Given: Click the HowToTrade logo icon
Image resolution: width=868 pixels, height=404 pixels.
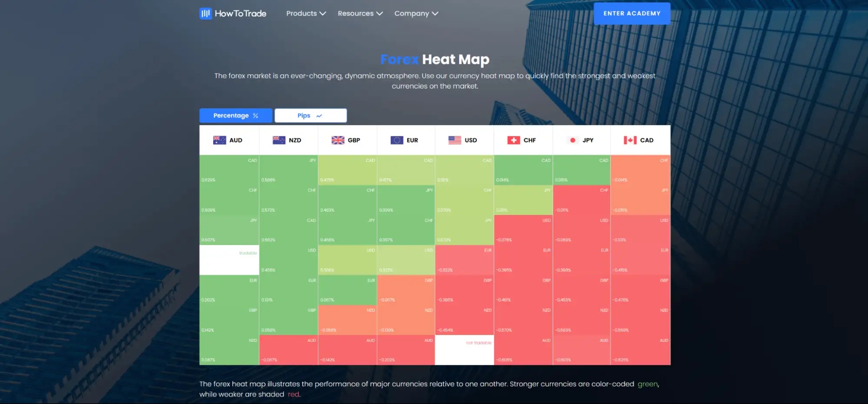Looking at the screenshot, I should [205, 13].
